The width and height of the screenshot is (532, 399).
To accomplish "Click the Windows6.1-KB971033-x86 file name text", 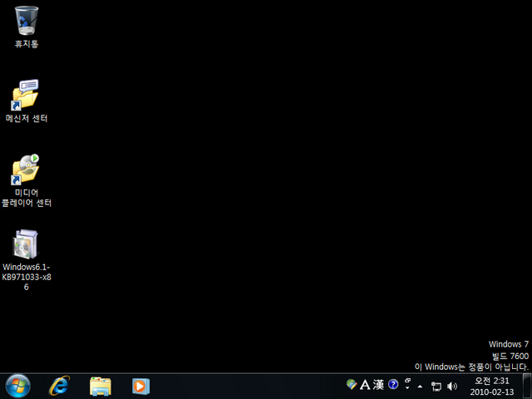I will pos(27,277).
